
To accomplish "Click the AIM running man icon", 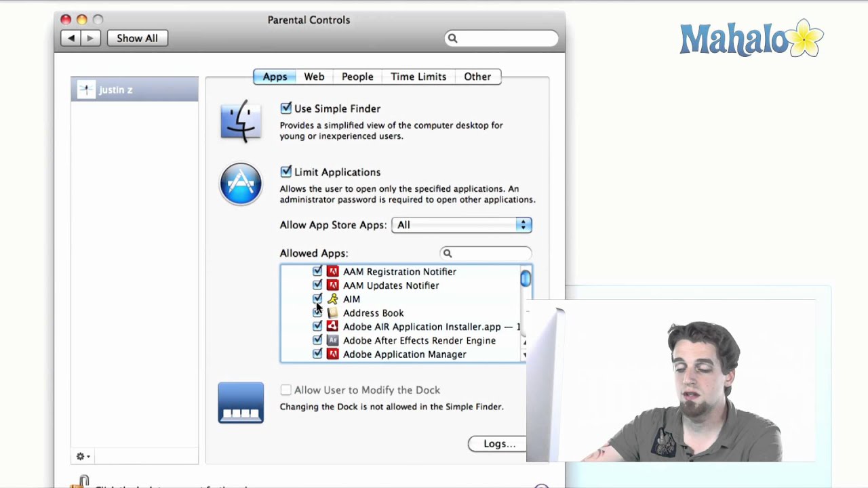I will (332, 299).
